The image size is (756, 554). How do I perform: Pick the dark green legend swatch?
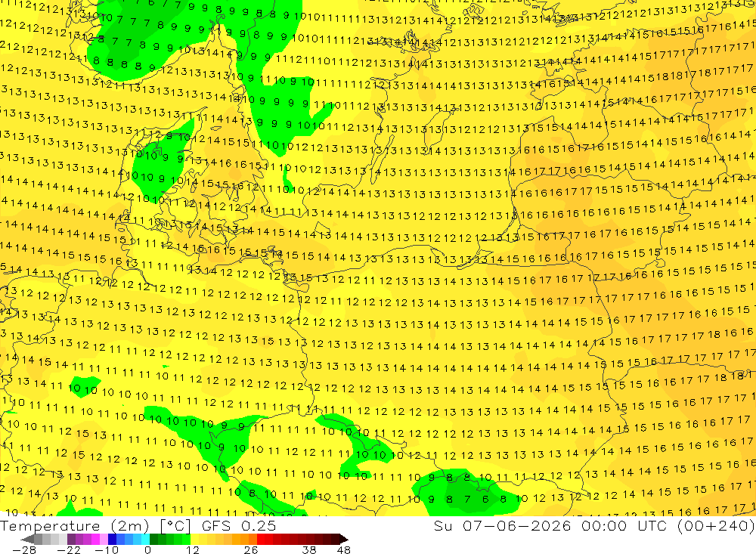pos(153,539)
